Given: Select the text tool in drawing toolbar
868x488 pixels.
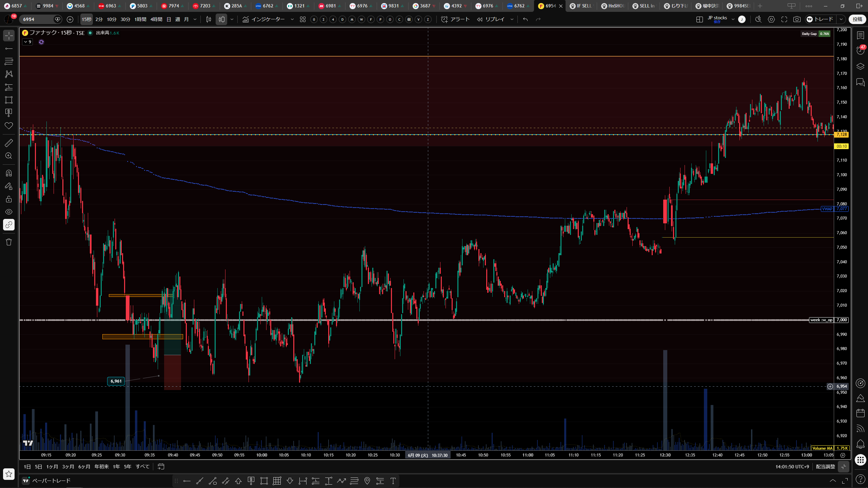Looking at the screenshot, I should (393, 481).
